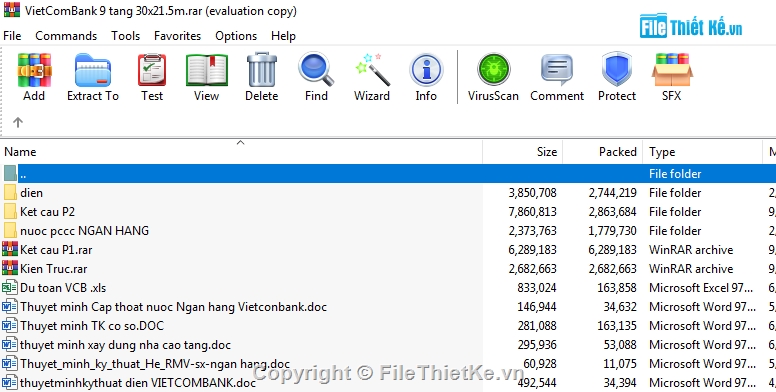Click the Kien Truc.rar archive icon

tap(10, 269)
